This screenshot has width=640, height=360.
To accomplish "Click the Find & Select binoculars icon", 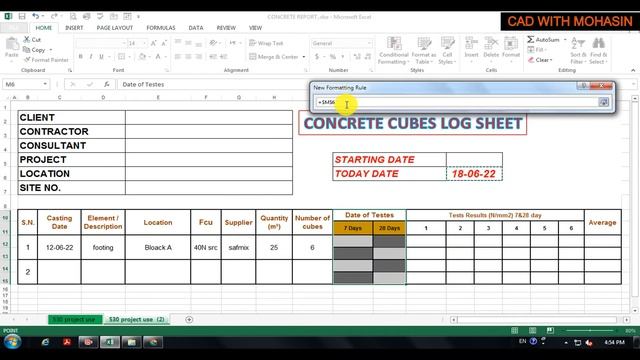I will click(598, 43).
